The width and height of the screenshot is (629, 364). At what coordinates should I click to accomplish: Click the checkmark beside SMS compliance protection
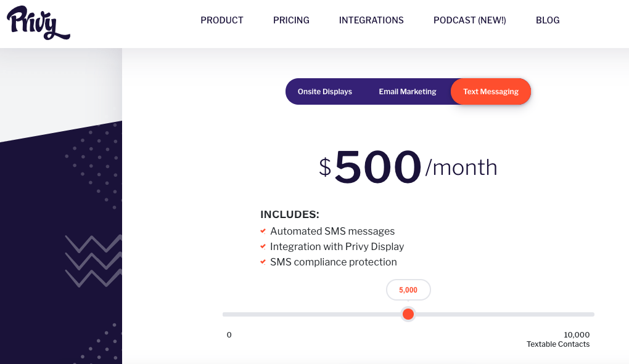tap(263, 262)
